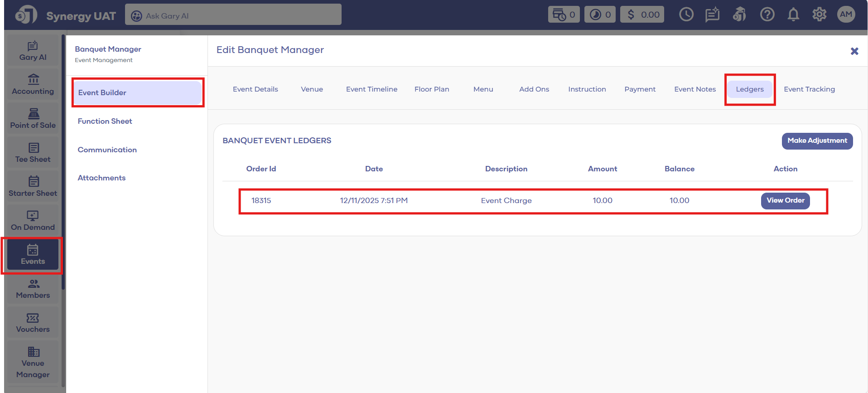Select Attachments in left menu
The width and height of the screenshot is (868, 393).
(101, 178)
